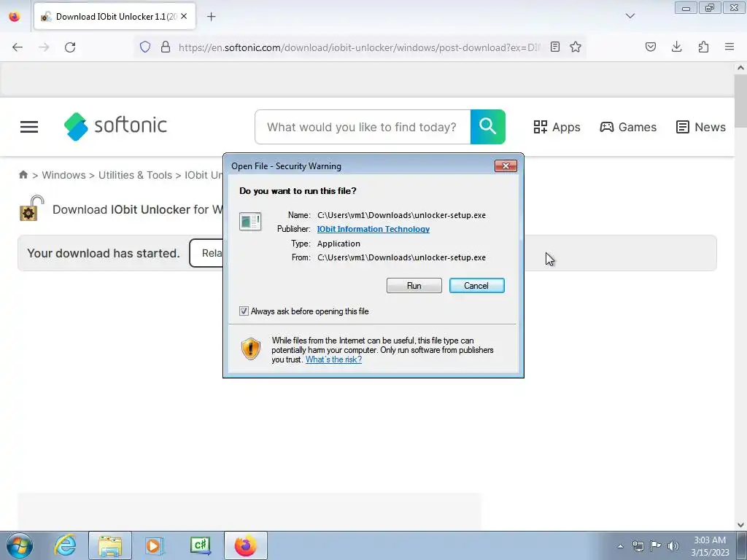Select the Download IObit Unlocker tab
This screenshot has height=560, width=747.
(115, 17)
